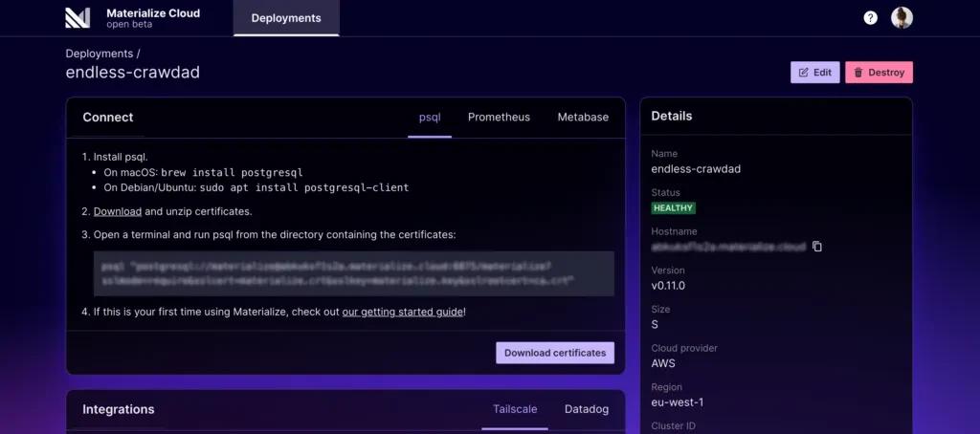Screen dimensions: 980x434
Task: Switch to the psql tab
Action: pos(430,117)
